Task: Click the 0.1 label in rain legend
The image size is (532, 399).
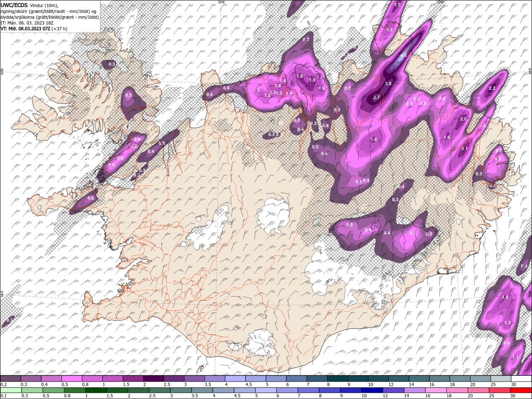Action: coord(3,396)
